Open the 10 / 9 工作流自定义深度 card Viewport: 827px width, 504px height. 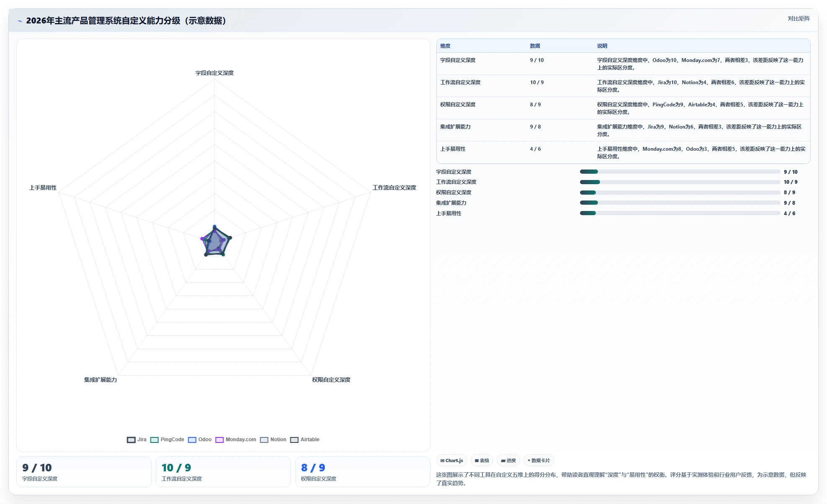(x=223, y=472)
